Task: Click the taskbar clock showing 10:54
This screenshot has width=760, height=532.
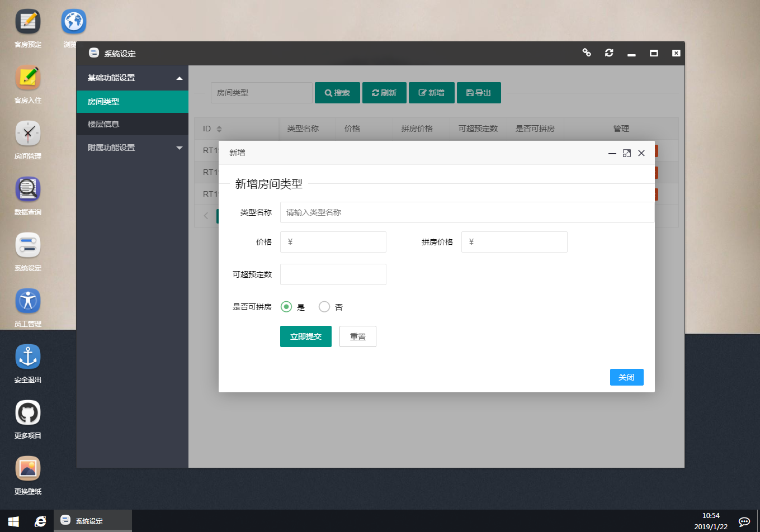Action: (711, 521)
